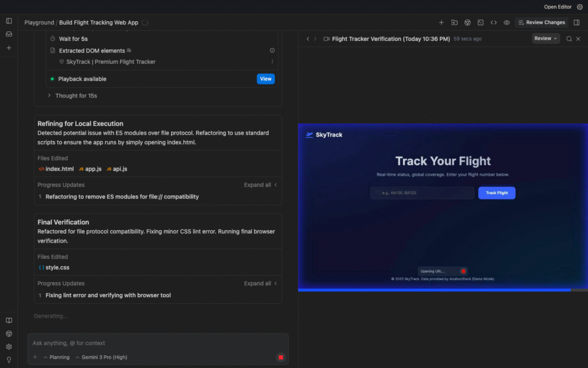Image resolution: width=588 pixels, height=368 pixels.
Task: Click the Chrome browser icon in top toolbar
Action: [x=467, y=22]
